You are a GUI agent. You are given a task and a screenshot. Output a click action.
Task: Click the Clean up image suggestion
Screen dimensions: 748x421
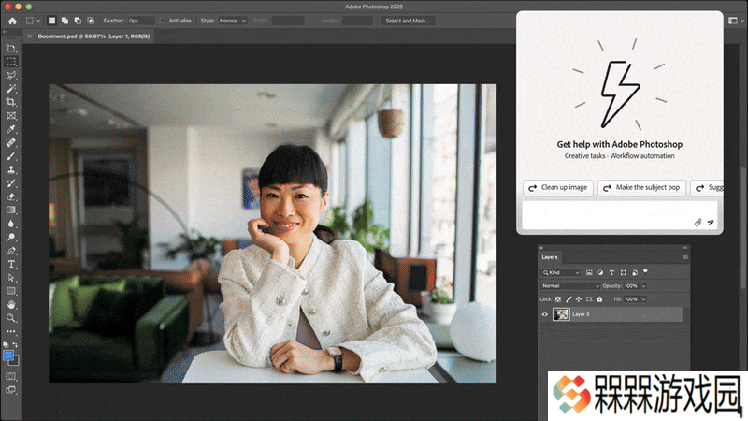click(x=558, y=188)
